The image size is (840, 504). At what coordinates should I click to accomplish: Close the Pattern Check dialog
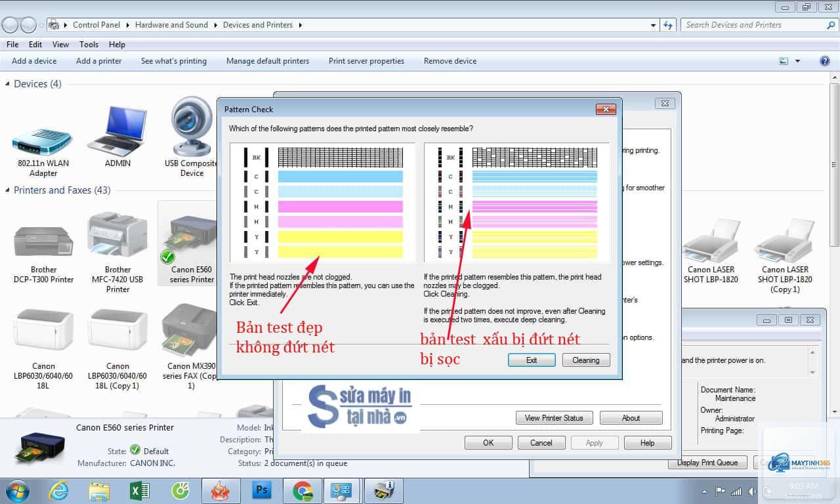[605, 110]
